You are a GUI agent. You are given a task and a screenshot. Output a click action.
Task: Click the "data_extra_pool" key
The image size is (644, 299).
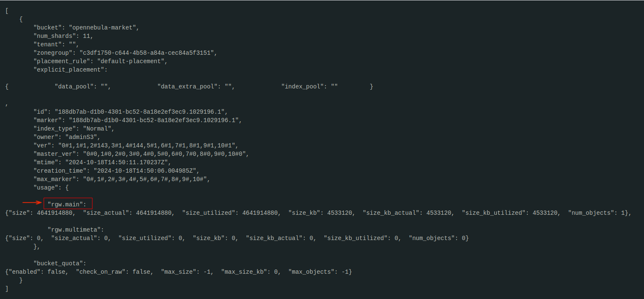(x=189, y=86)
